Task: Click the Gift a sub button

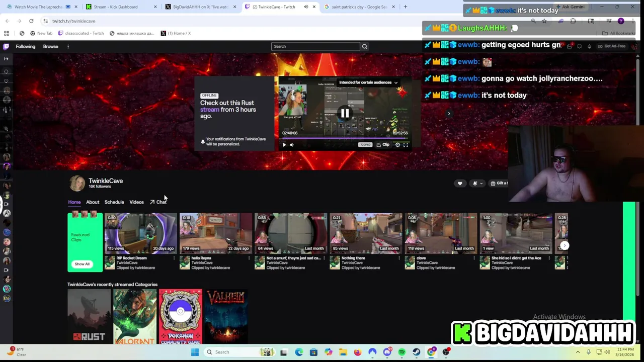Action: [499, 184]
